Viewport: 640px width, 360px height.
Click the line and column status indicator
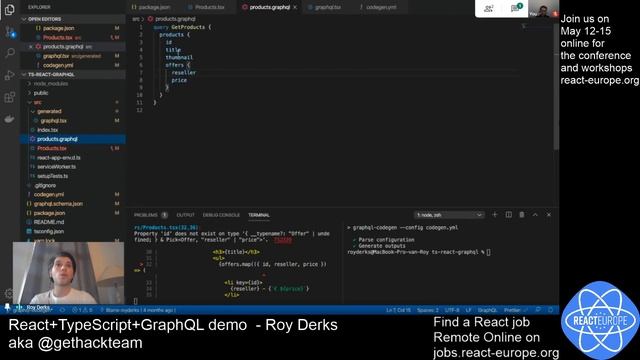[x=398, y=310]
